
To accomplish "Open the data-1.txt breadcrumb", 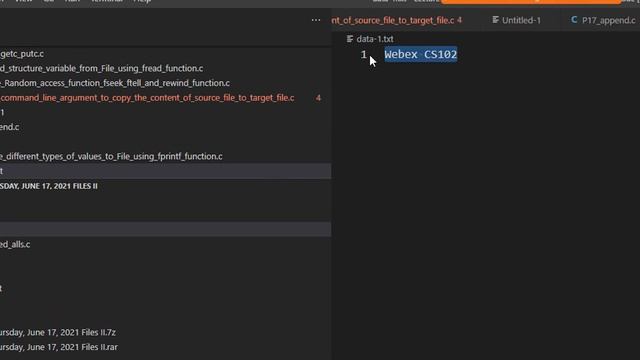I will 375,39.
